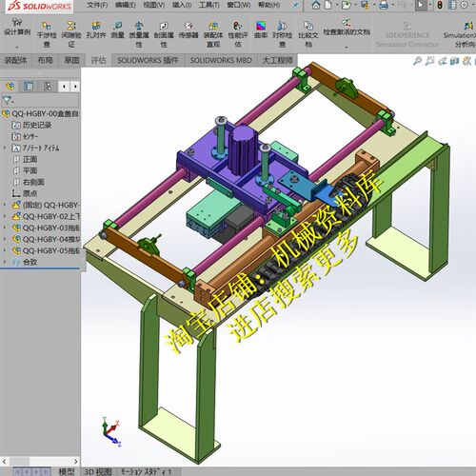Select the 右侧面 plane in the tree
Screen dimensions: 476x476
33,182
